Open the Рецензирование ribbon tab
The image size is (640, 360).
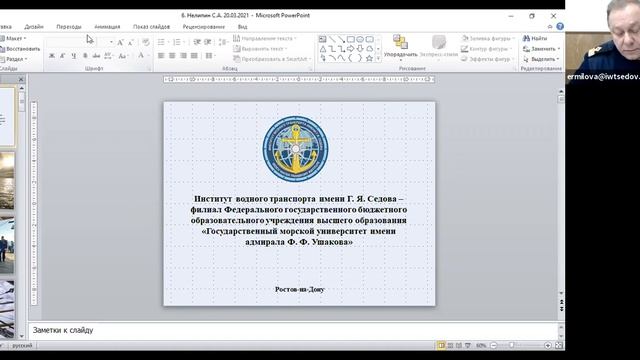tap(204, 27)
